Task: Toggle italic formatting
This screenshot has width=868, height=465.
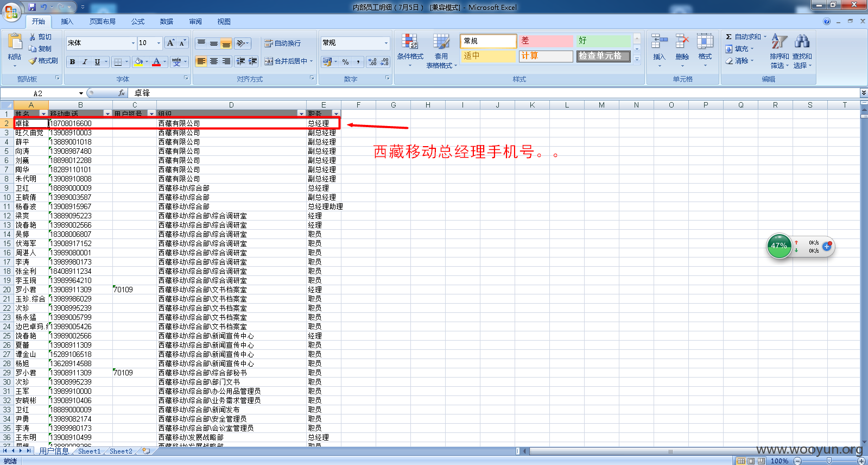Action: click(x=85, y=62)
